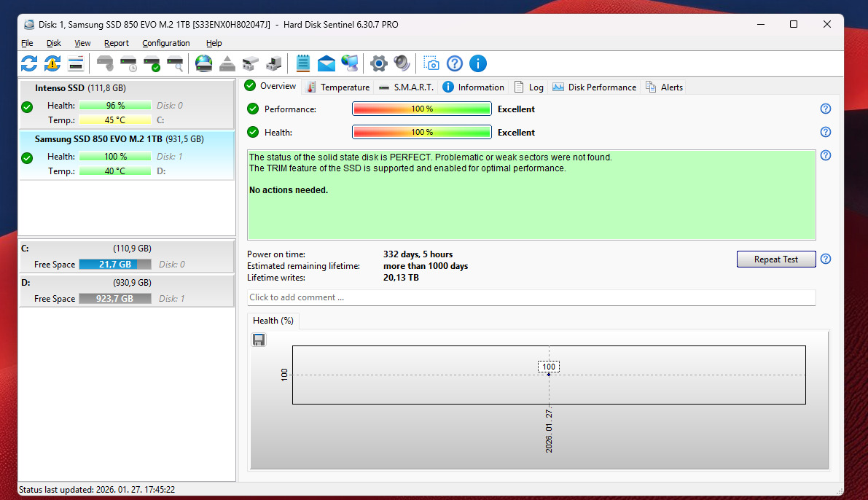This screenshot has width=868, height=500.
Task: Click the gray triangle eject-style disk icon
Action: point(227,63)
